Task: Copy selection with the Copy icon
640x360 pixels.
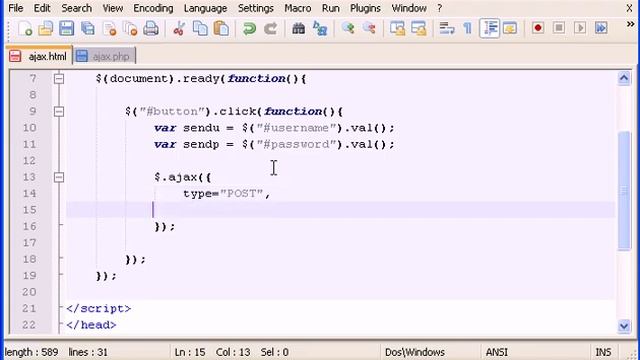Action: tap(200, 29)
